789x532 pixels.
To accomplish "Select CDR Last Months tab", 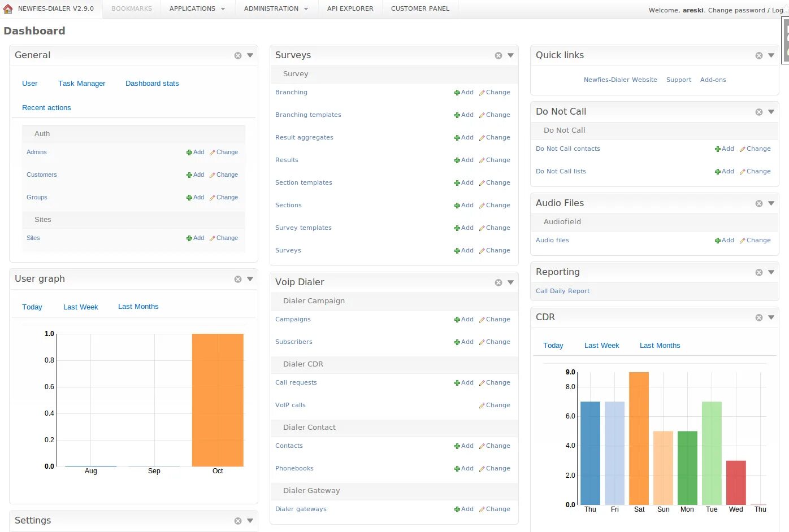I will click(660, 346).
